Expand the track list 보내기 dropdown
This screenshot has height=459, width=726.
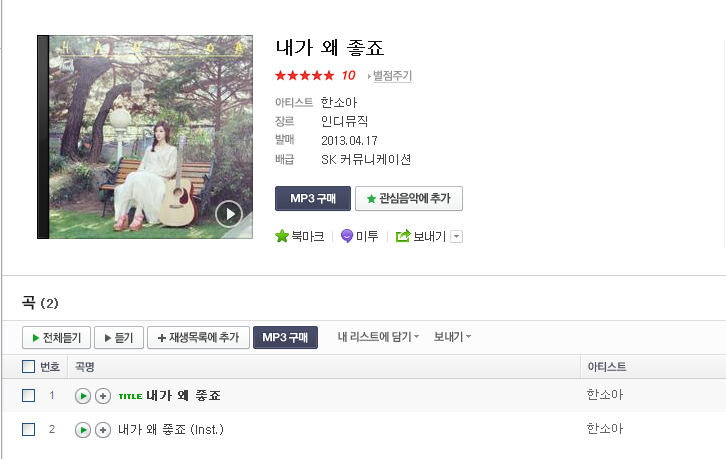[x=452, y=337]
